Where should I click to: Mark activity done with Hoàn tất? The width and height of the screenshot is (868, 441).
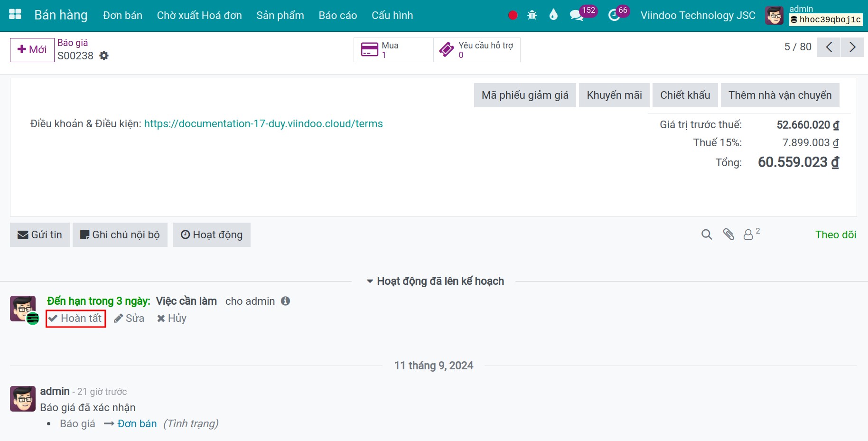tap(75, 318)
